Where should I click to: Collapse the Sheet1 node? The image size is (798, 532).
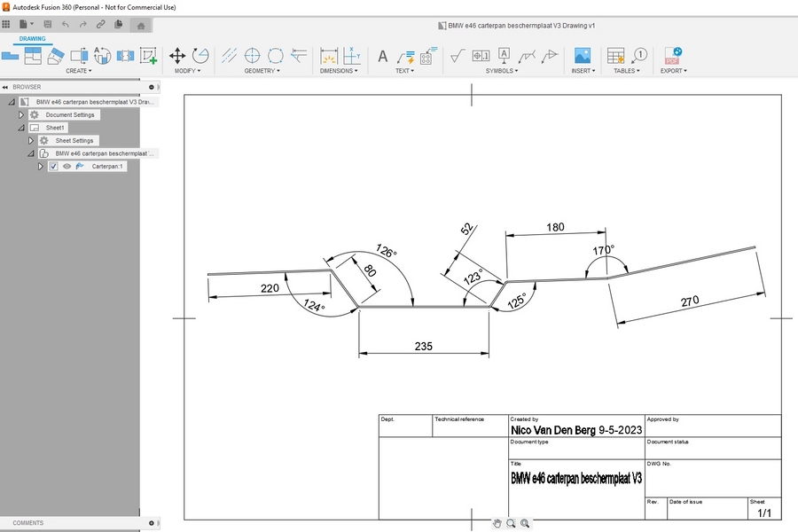point(21,128)
